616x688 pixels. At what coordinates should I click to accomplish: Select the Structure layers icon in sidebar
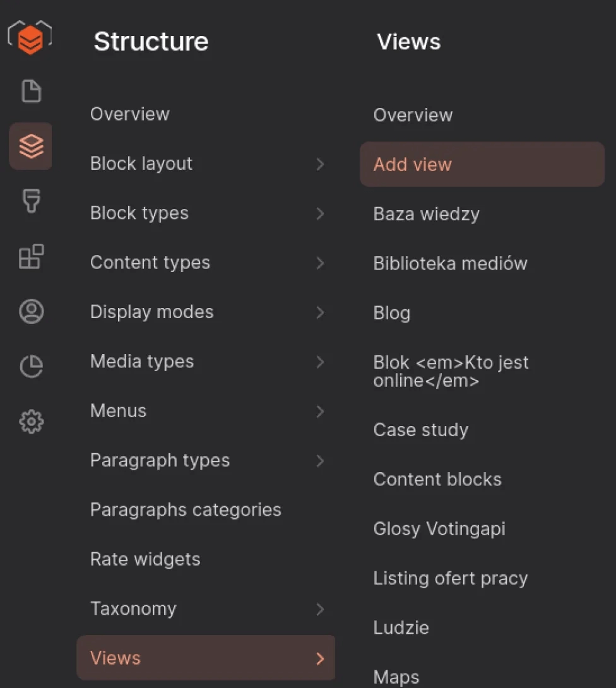(31, 146)
